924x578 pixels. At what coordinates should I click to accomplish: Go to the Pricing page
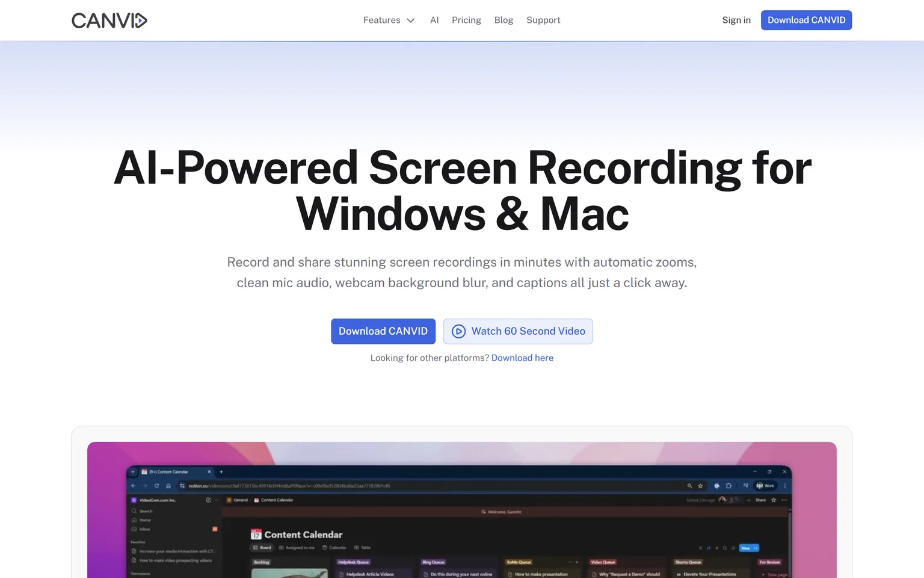(466, 20)
